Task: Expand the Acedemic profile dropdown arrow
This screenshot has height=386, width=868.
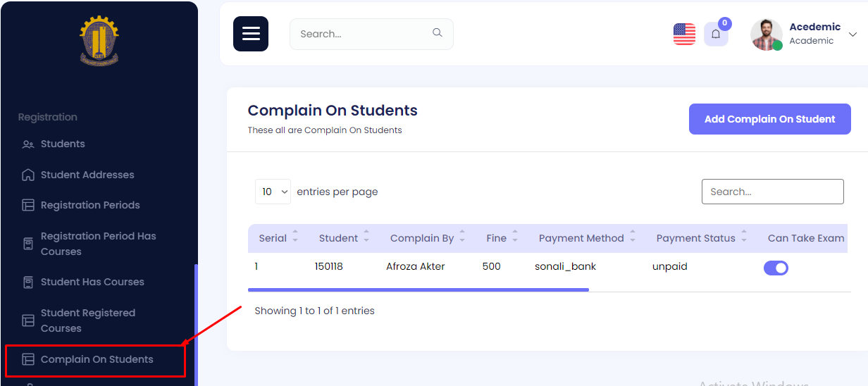Action: coord(852,35)
